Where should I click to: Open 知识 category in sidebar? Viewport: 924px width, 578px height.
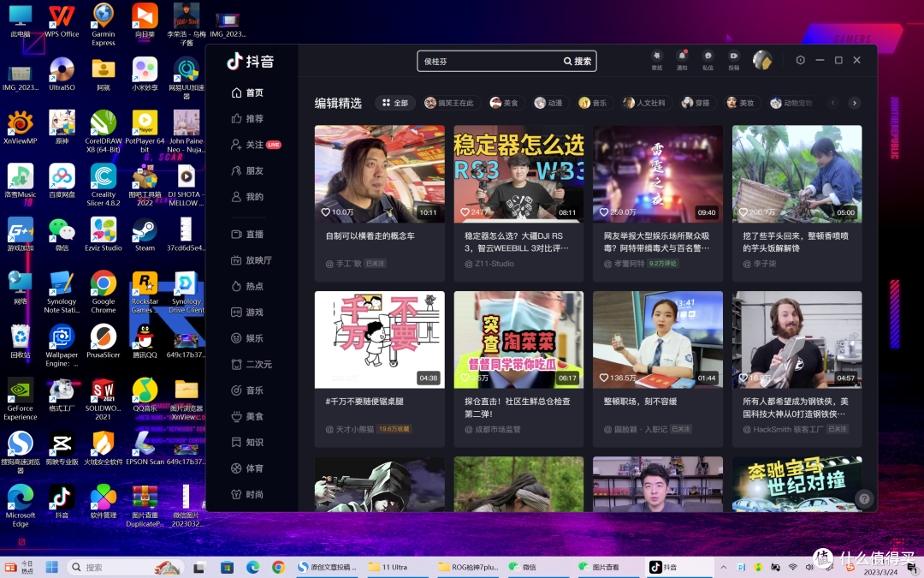(x=247, y=442)
